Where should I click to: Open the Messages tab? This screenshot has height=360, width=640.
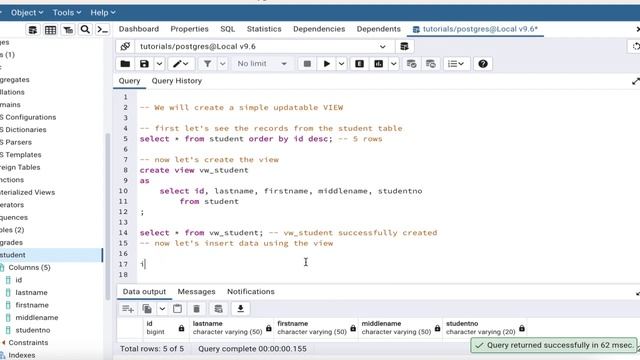196,292
